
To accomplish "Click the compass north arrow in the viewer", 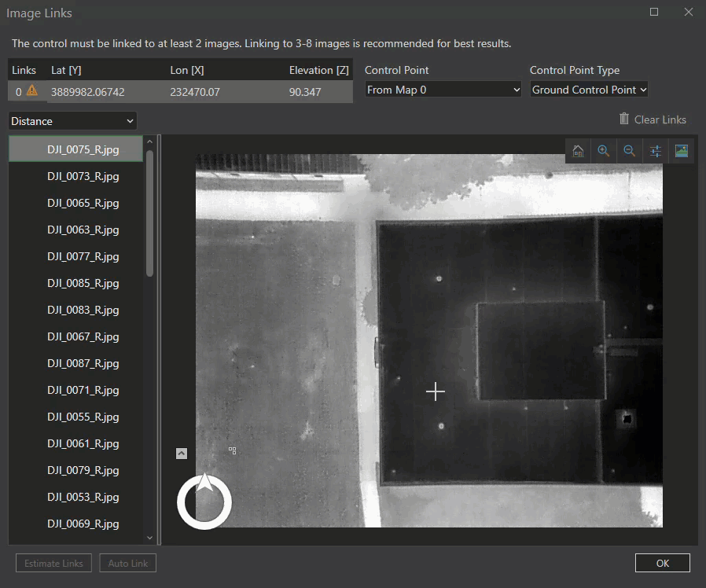I will 204,502.
